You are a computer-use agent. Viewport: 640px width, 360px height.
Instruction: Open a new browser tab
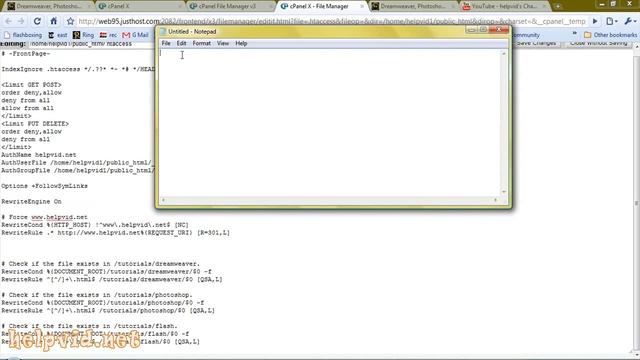pyautogui.click(x=558, y=6)
